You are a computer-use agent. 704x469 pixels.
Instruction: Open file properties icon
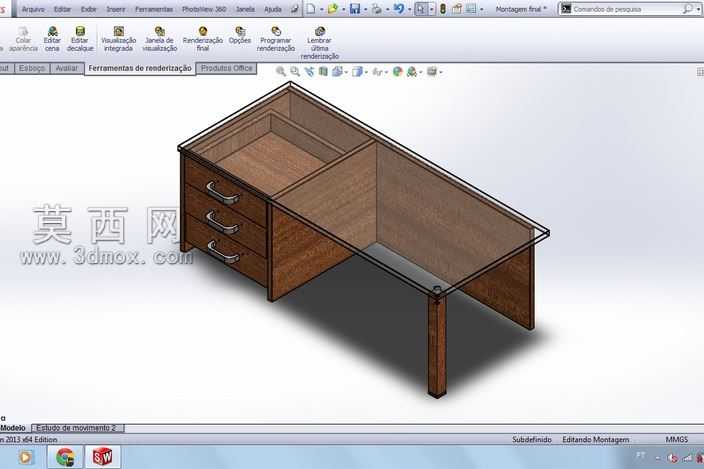pos(457,9)
